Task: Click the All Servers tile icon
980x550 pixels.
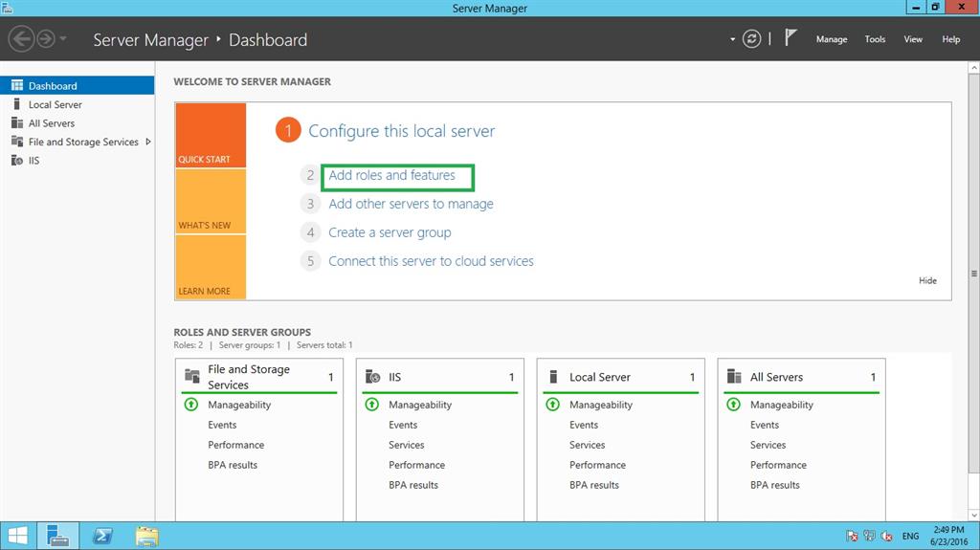Action: pos(734,376)
